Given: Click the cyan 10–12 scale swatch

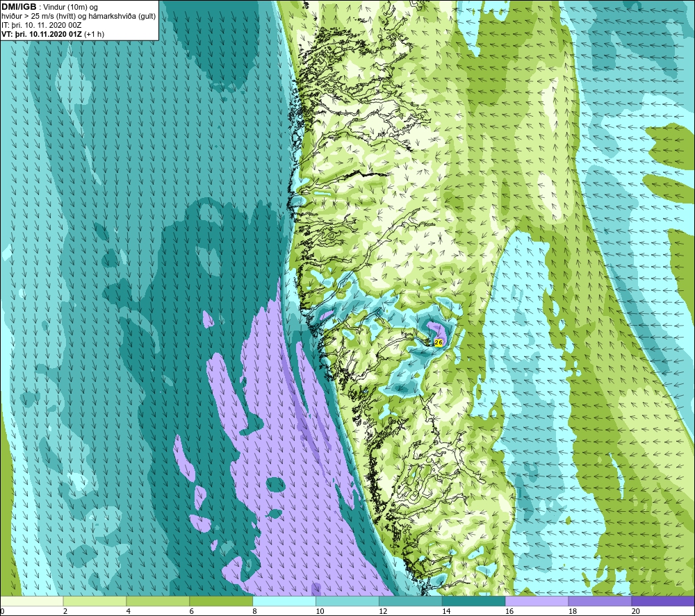Looking at the screenshot, I should pyautogui.click(x=347, y=601).
